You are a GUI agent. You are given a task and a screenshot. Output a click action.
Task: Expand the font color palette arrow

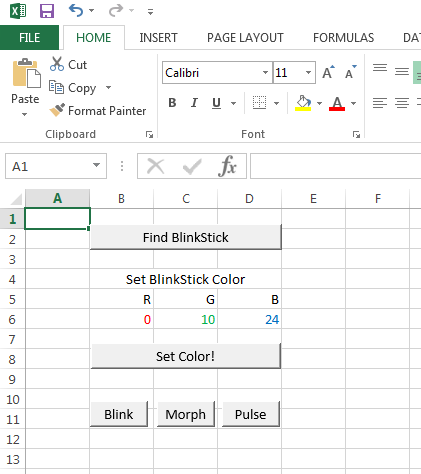[353, 103]
